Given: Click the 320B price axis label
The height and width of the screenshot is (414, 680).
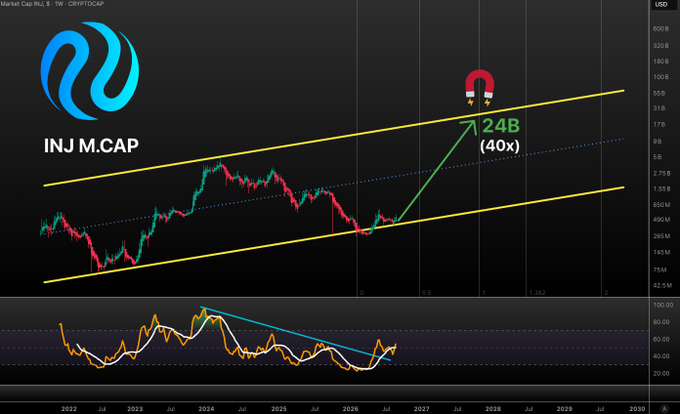Looking at the screenshot, I should (x=661, y=46).
